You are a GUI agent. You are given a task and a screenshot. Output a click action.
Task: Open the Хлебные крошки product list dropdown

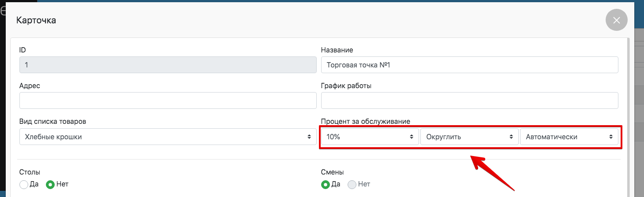pos(168,137)
